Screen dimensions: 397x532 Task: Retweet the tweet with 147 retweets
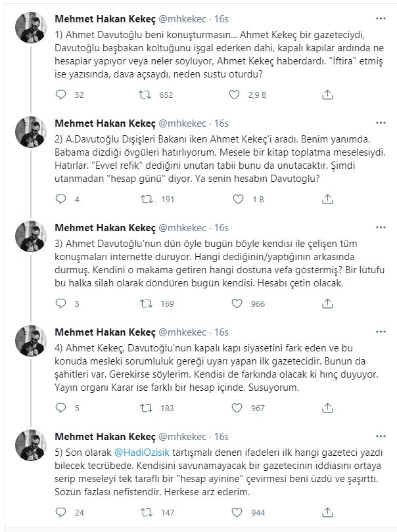147,512
